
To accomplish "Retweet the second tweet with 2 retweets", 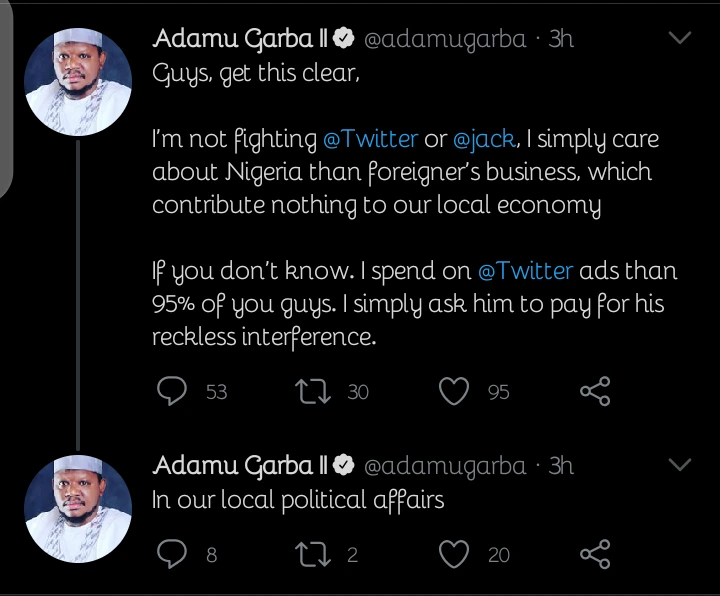I will pyautogui.click(x=313, y=552).
